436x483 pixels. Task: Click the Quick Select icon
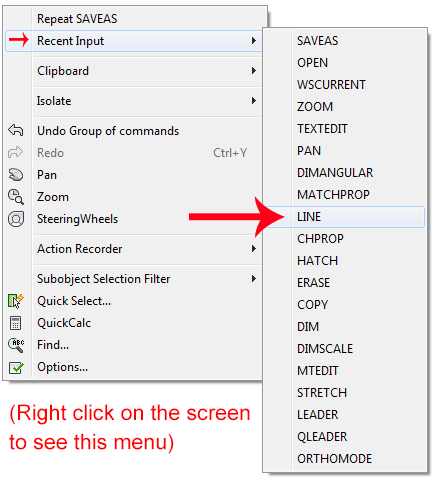pyautogui.click(x=16, y=301)
